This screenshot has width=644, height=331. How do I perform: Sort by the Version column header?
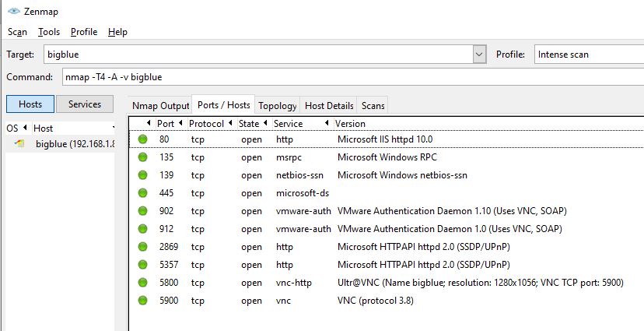(488, 123)
